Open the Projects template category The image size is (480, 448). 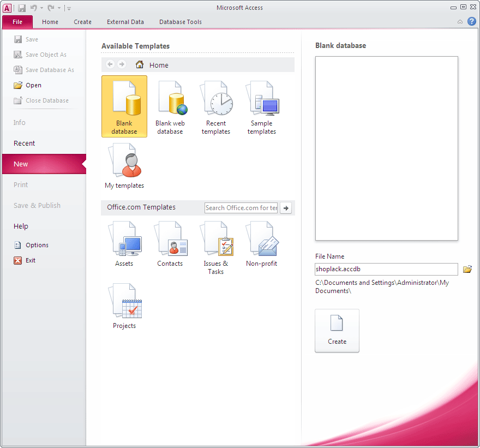click(124, 306)
